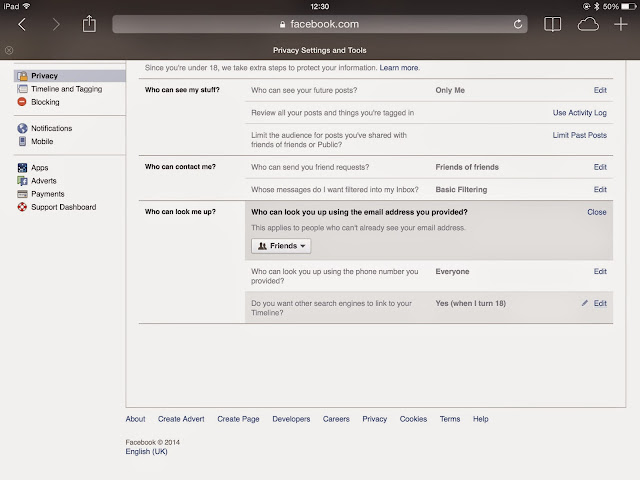Click the Apps icon in sidebar
The image size is (640, 480).
[22, 168]
